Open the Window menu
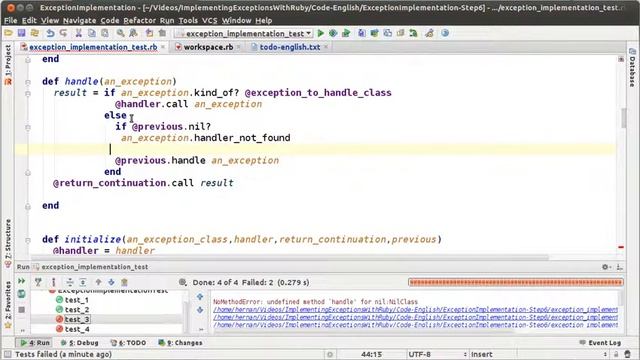The width and height of the screenshot is (640, 360). pyautogui.click(x=236, y=20)
